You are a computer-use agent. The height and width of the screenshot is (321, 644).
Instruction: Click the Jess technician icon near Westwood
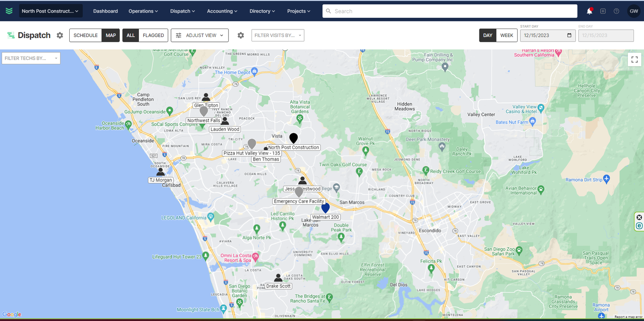[x=302, y=180]
